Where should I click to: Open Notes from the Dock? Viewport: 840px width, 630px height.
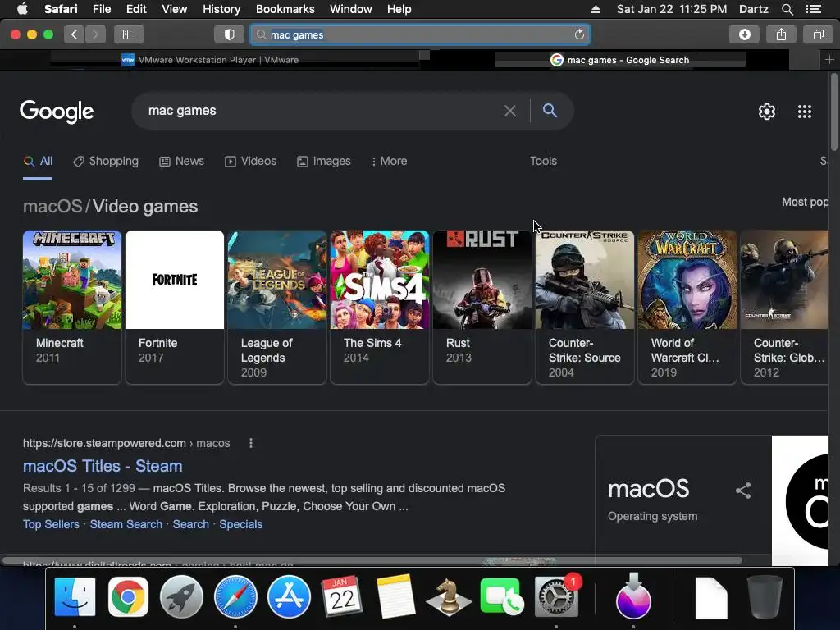pyautogui.click(x=395, y=597)
